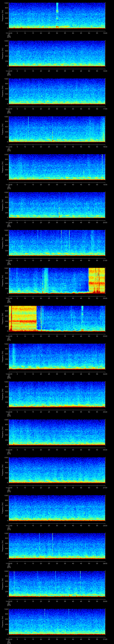Click the 14:21:00 start time label
114x644 pixels.
[9, 298]
